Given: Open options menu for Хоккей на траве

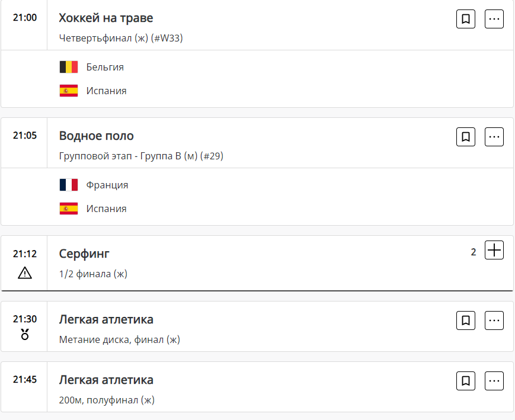Looking at the screenshot, I should (x=494, y=19).
